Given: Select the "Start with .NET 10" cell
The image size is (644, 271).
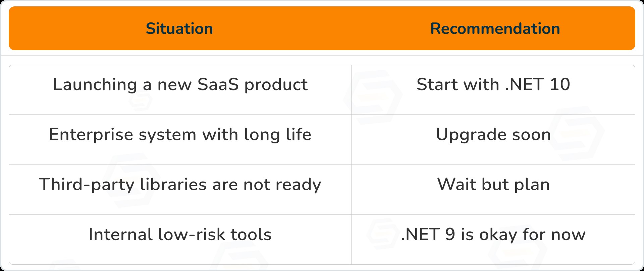Looking at the screenshot, I should (x=493, y=84).
